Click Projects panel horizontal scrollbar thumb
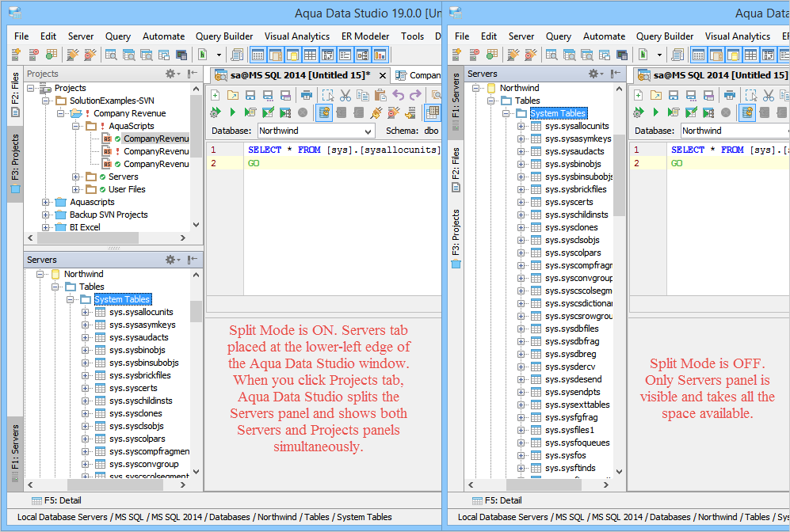The height and width of the screenshot is (532, 790). pos(88,237)
